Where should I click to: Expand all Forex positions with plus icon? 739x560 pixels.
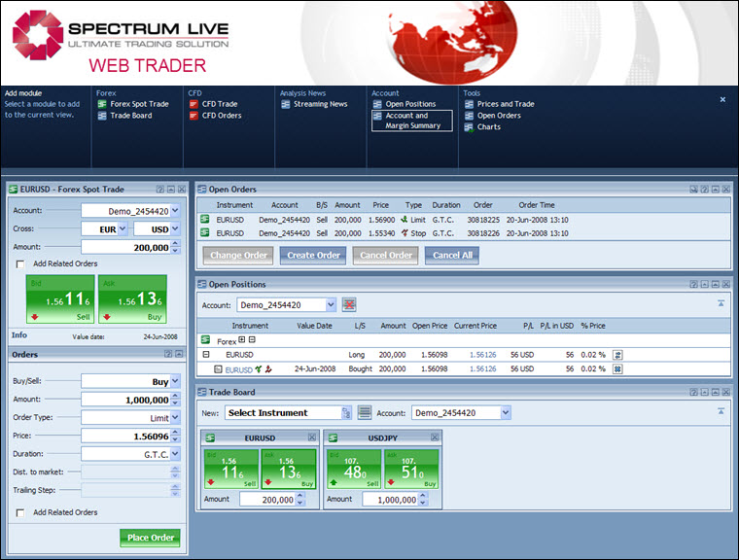(x=242, y=339)
